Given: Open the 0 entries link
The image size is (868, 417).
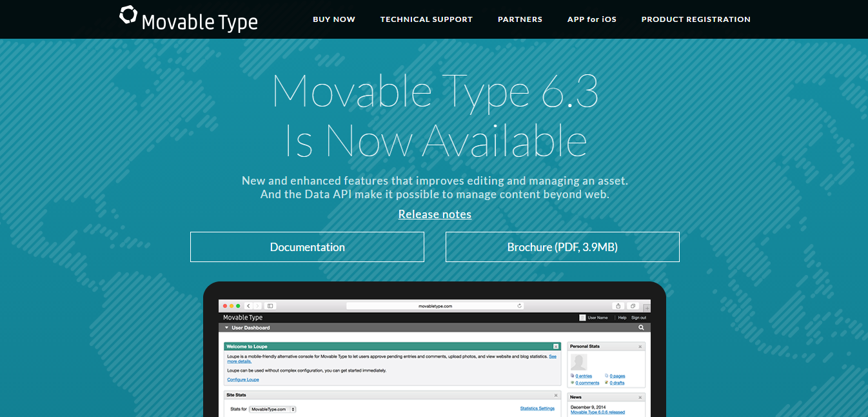Looking at the screenshot, I should point(584,376).
